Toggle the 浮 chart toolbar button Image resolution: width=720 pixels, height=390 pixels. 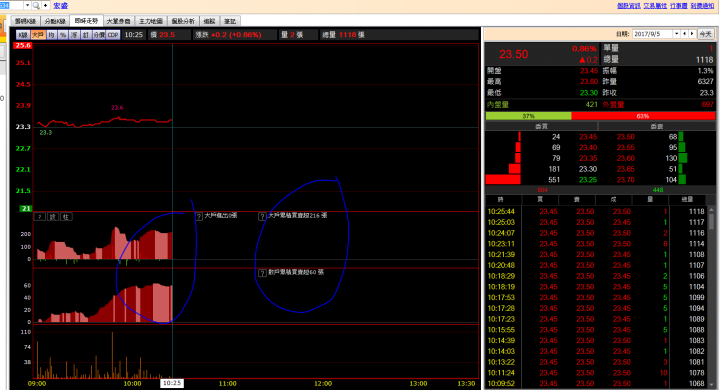tap(74, 35)
